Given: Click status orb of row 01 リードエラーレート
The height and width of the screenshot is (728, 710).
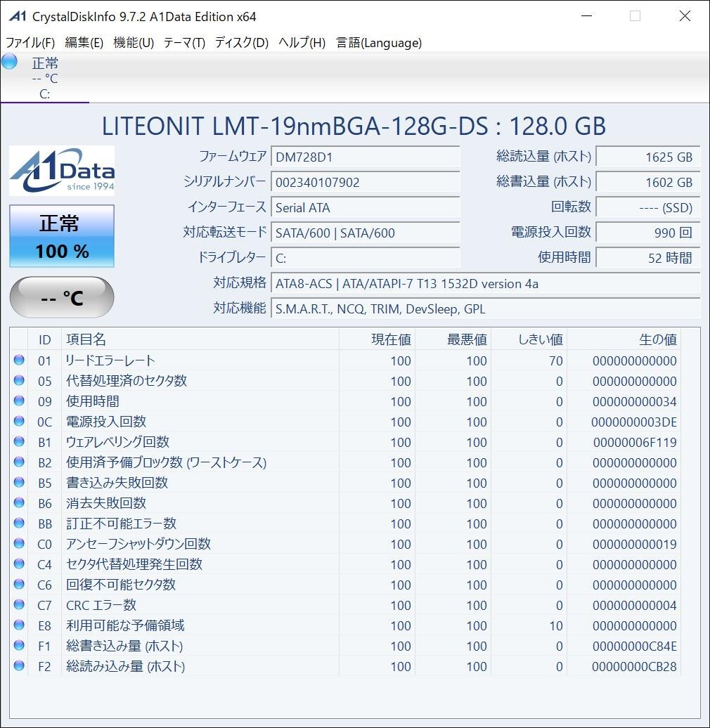Looking at the screenshot, I should point(19,360).
